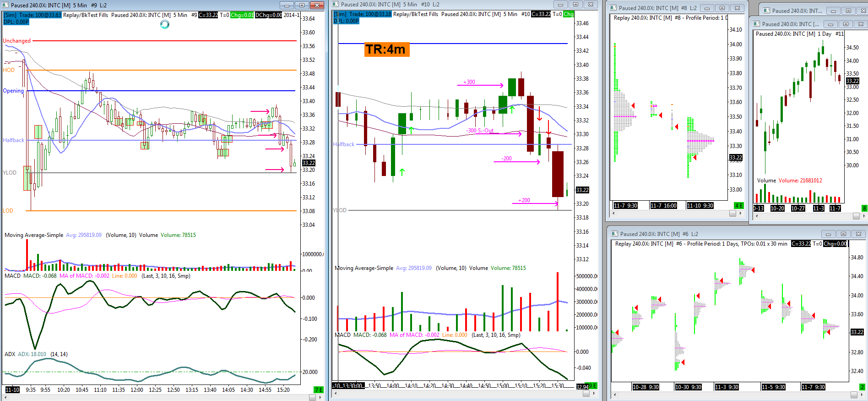Click '11-10' date label on chart #9 time axis
868x401 pixels.
pos(12,390)
